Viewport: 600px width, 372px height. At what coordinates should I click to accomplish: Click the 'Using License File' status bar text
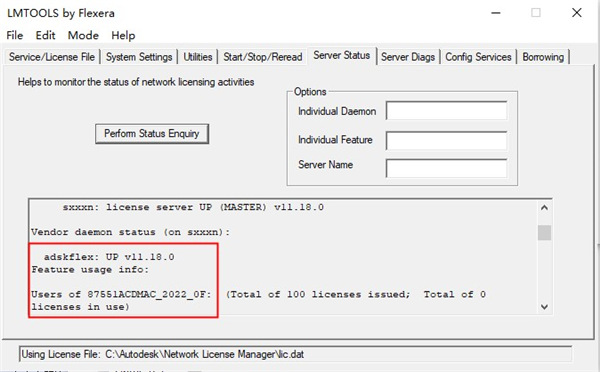(x=163, y=354)
